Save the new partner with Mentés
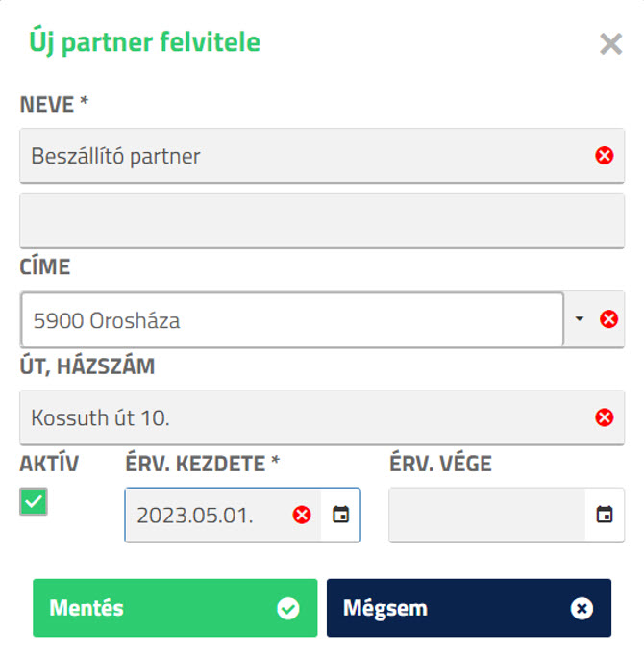Image resolution: width=644 pixels, height=656 pixels. (175, 608)
